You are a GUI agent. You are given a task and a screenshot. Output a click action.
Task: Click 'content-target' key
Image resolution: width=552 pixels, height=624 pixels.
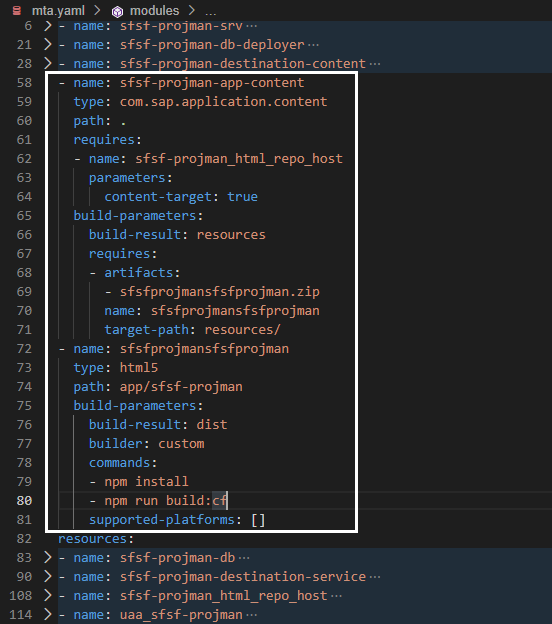click(x=158, y=197)
